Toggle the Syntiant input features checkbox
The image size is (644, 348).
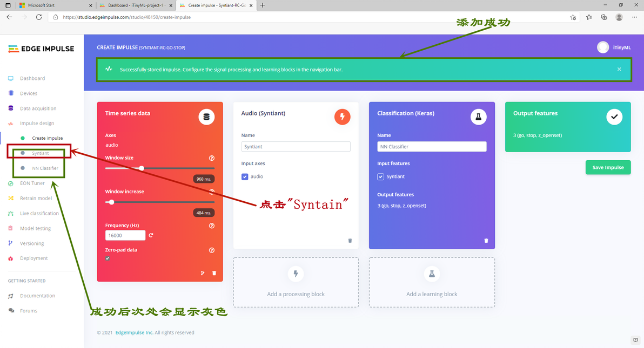point(381,177)
